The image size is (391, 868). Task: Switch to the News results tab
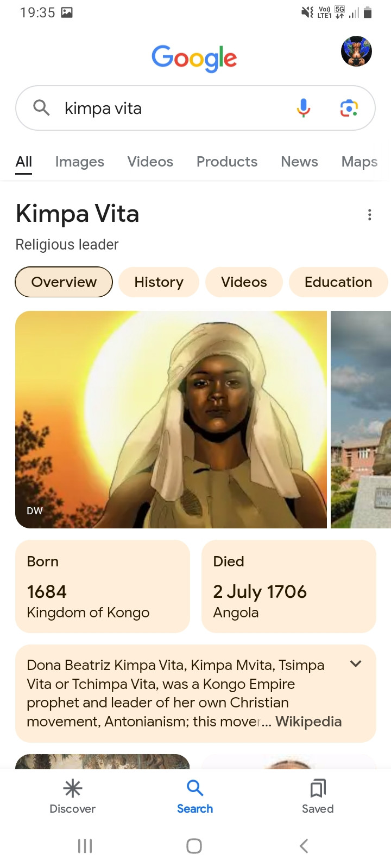pos(299,162)
